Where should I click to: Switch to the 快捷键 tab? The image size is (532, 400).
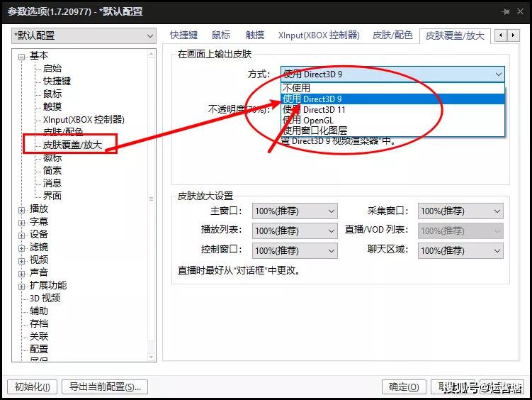(184, 35)
